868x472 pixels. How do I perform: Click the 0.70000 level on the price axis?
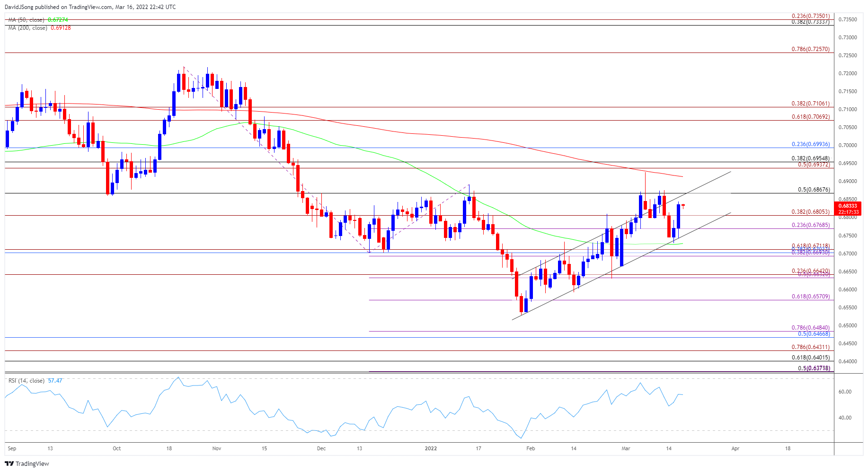pos(847,145)
